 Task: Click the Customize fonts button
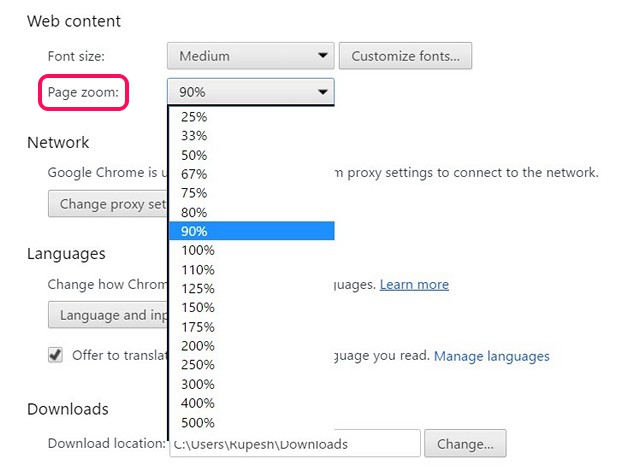pos(405,56)
